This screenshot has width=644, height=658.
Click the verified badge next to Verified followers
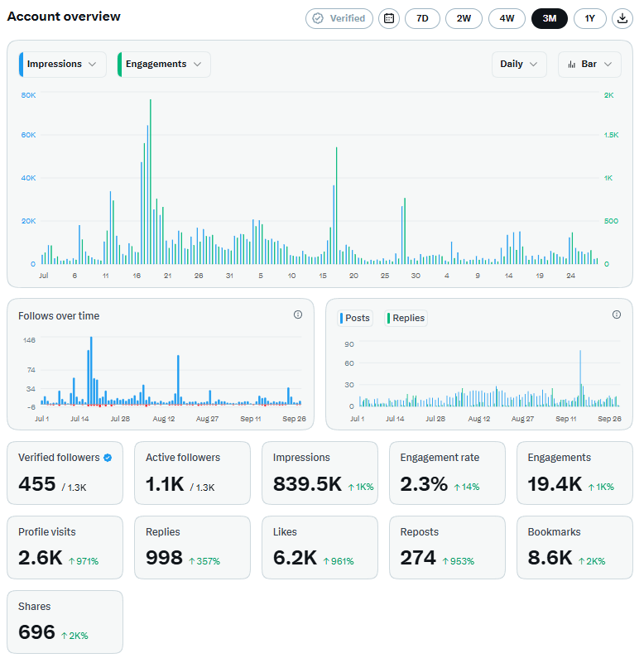click(108, 458)
